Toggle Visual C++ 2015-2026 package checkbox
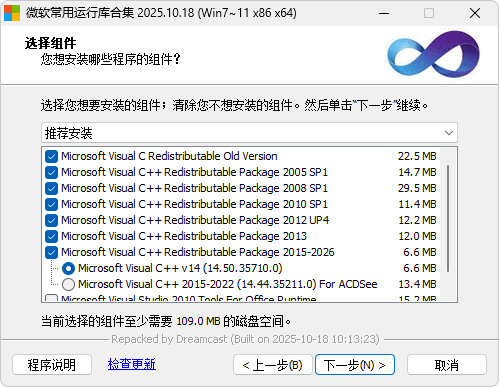 [51, 252]
